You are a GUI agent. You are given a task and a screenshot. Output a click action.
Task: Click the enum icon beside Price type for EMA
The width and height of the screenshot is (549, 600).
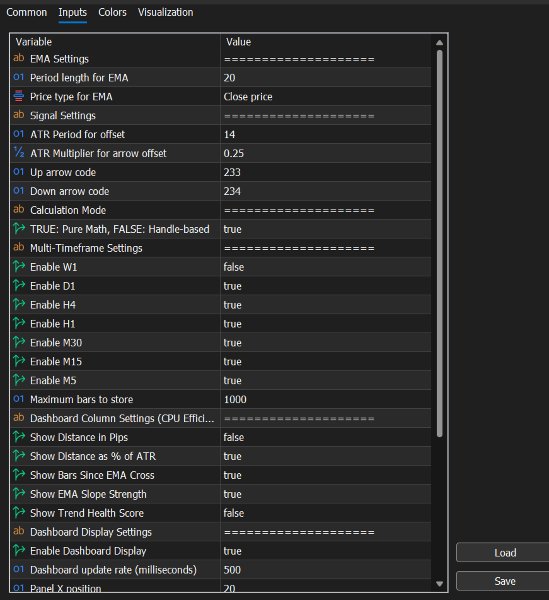tap(18, 96)
